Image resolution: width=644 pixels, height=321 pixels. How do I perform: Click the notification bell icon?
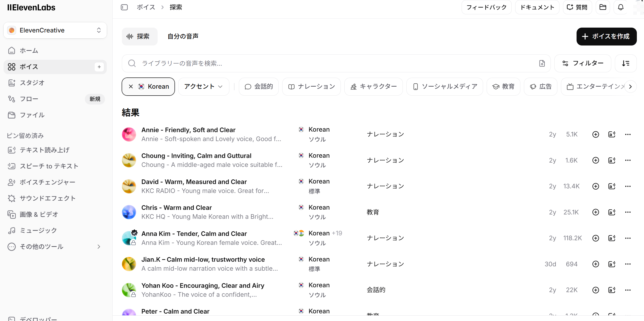coord(621,7)
